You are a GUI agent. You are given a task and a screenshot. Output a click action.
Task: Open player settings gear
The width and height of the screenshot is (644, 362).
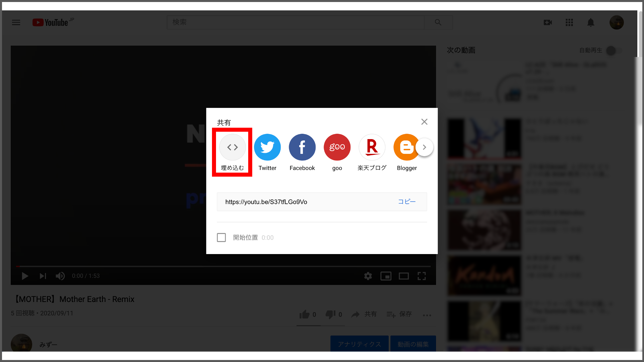pyautogui.click(x=368, y=276)
